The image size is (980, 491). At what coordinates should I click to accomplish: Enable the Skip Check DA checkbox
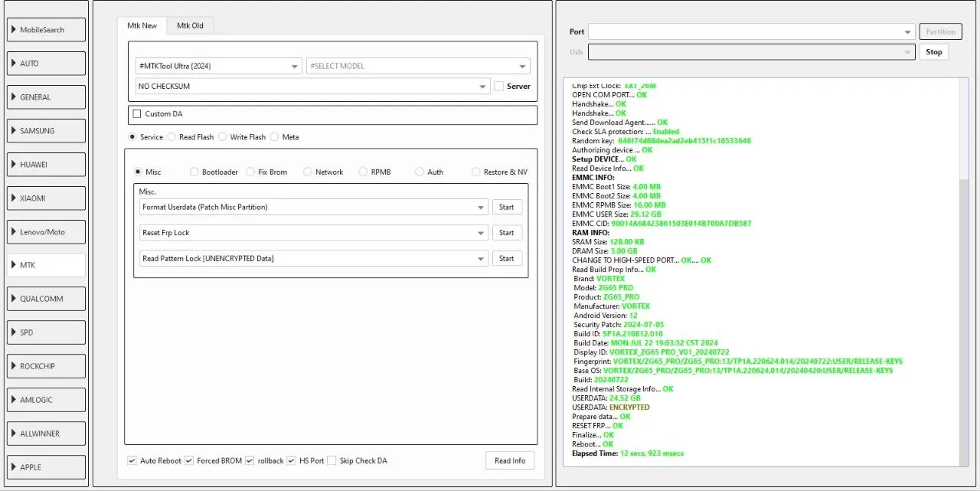(332, 460)
